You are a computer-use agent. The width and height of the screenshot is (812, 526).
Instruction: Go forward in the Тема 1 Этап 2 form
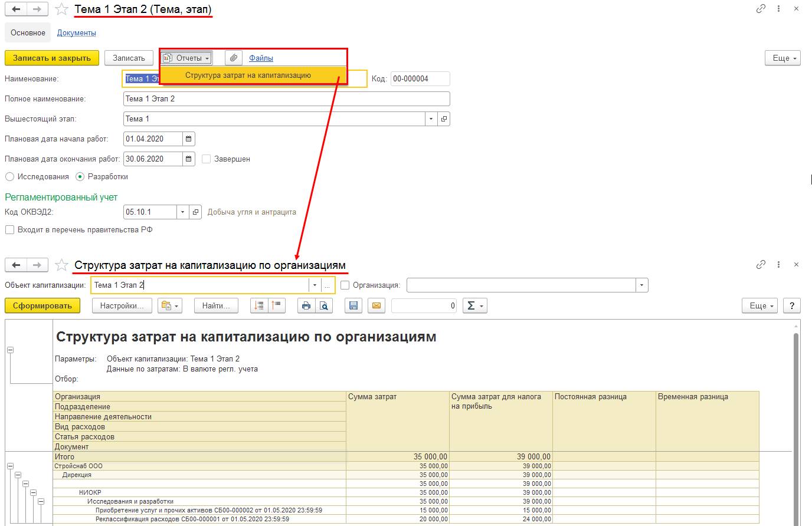[x=37, y=9]
